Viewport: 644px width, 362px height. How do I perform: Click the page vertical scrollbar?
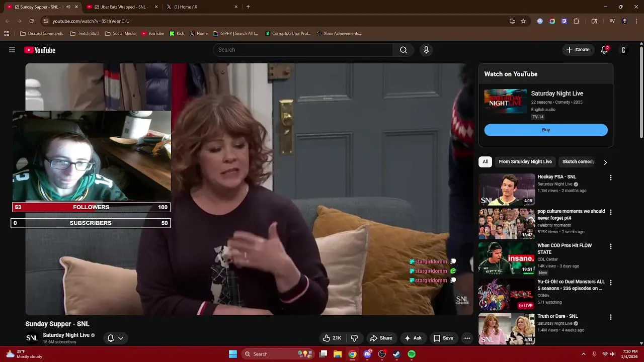[x=641, y=92]
